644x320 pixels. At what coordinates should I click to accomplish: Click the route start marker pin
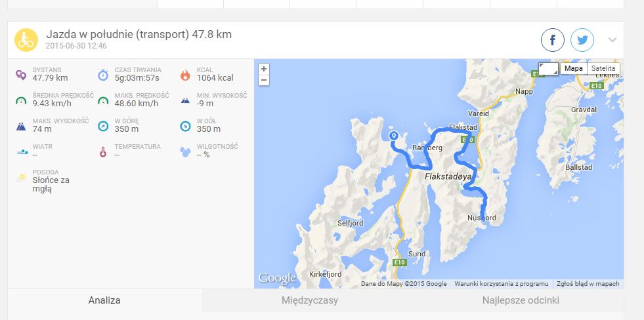pyautogui.click(x=393, y=136)
